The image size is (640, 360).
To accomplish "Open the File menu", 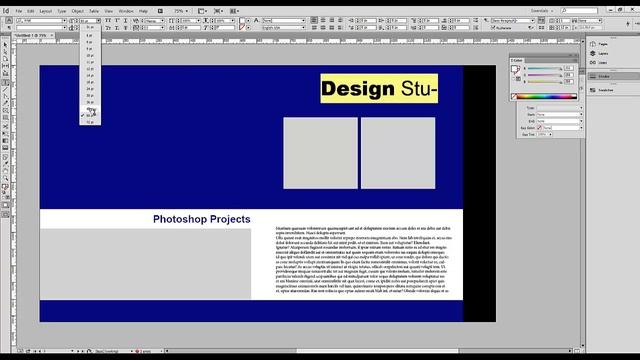I will (19, 11).
